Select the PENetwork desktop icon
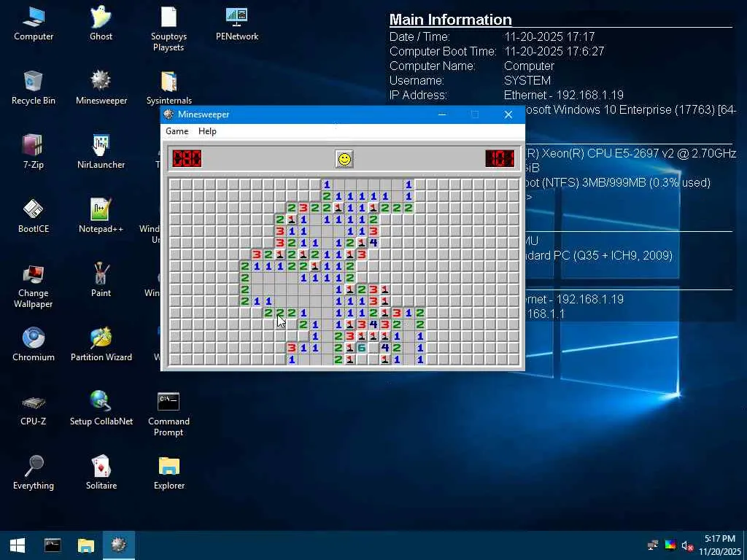 pos(237,25)
